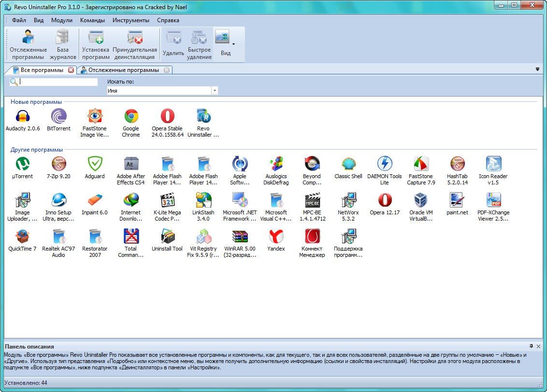Image resolution: width=547 pixels, height=392 pixels.
Task: Open the Модули menu
Action: [61, 20]
